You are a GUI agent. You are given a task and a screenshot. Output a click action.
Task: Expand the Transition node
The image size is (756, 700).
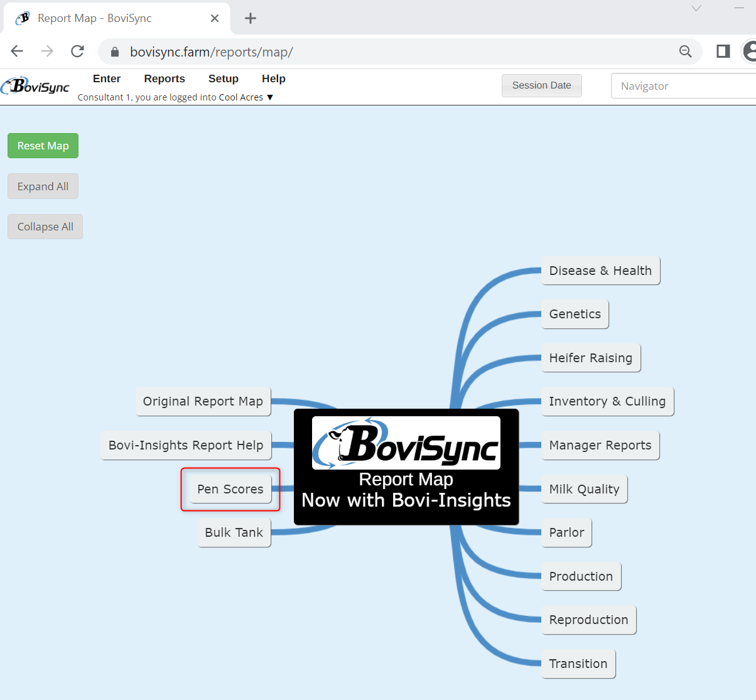[x=578, y=664]
